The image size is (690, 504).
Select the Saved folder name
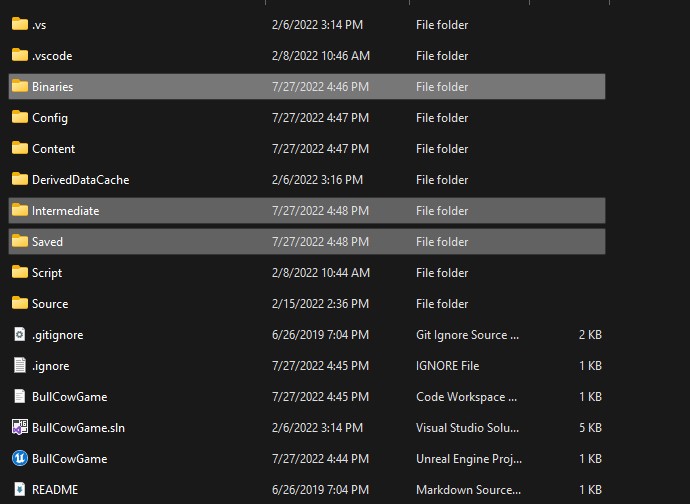[47, 241]
